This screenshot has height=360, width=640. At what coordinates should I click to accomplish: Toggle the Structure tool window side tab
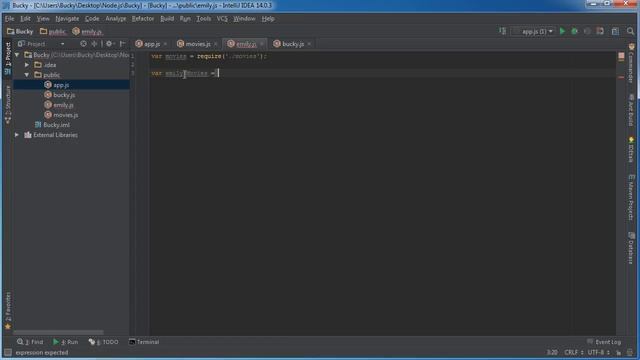7,104
